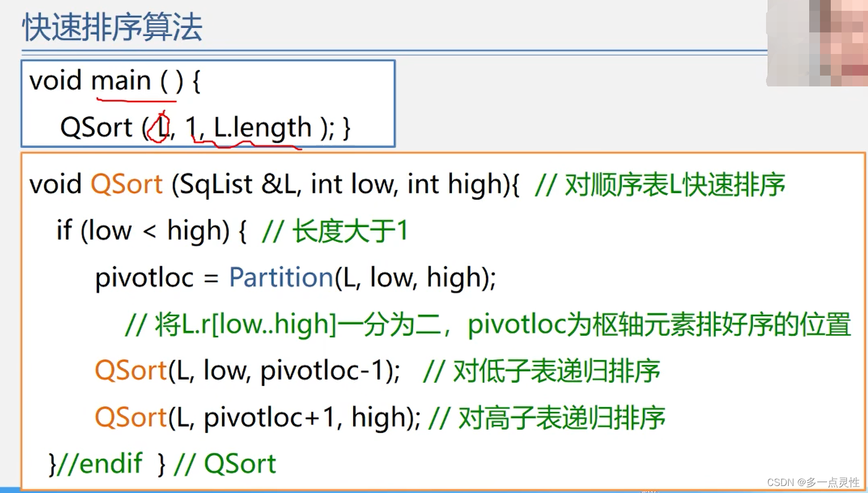Click the comment '// 长度大于1'
Image resolution: width=868 pixels, height=493 pixels.
coord(334,231)
